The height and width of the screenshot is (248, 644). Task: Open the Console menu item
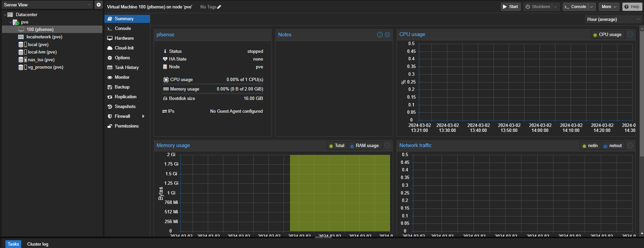click(127, 29)
